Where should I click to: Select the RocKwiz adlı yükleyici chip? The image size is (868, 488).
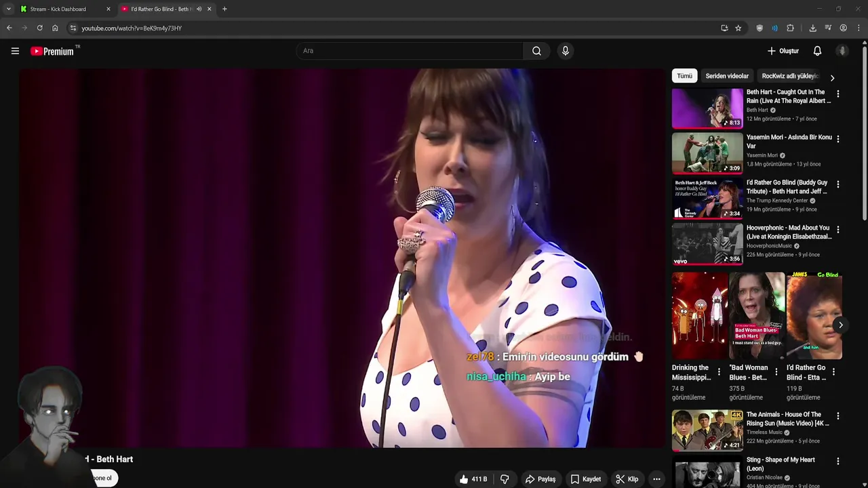tap(790, 76)
